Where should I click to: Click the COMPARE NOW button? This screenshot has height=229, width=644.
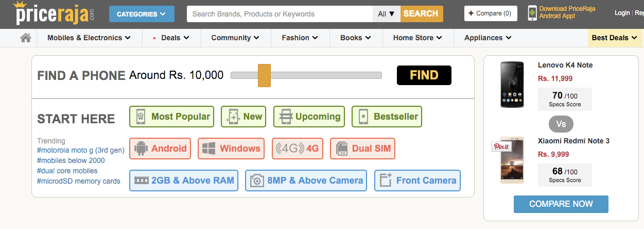561,204
